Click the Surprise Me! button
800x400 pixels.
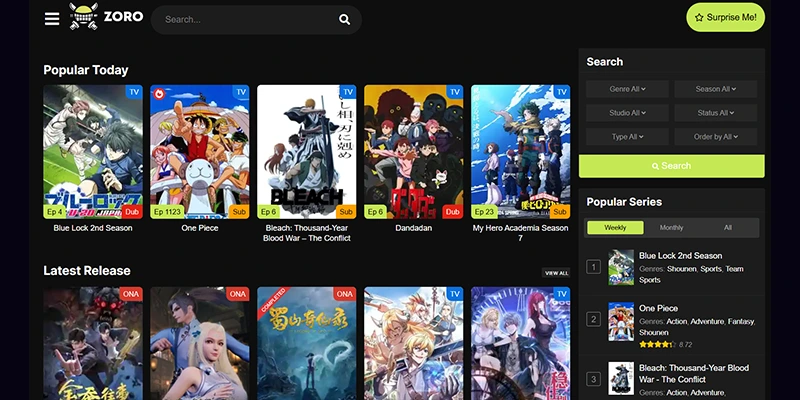(x=726, y=17)
